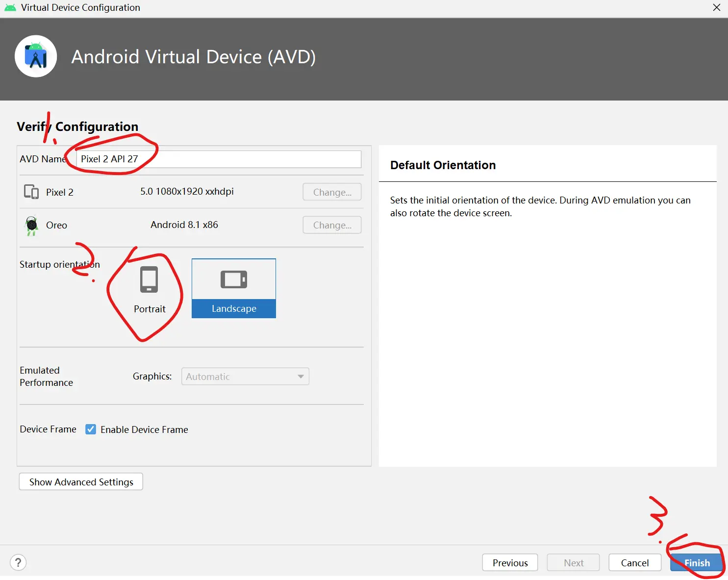The height and width of the screenshot is (580, 728).
Task: Click the Pixel 2 device icon
Action: (x=31, y=192)
